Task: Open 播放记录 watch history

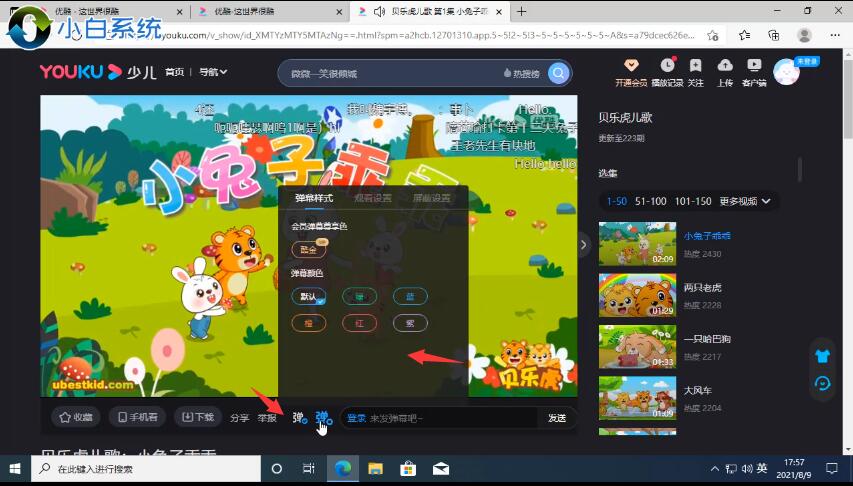Action: pos(667,73)
